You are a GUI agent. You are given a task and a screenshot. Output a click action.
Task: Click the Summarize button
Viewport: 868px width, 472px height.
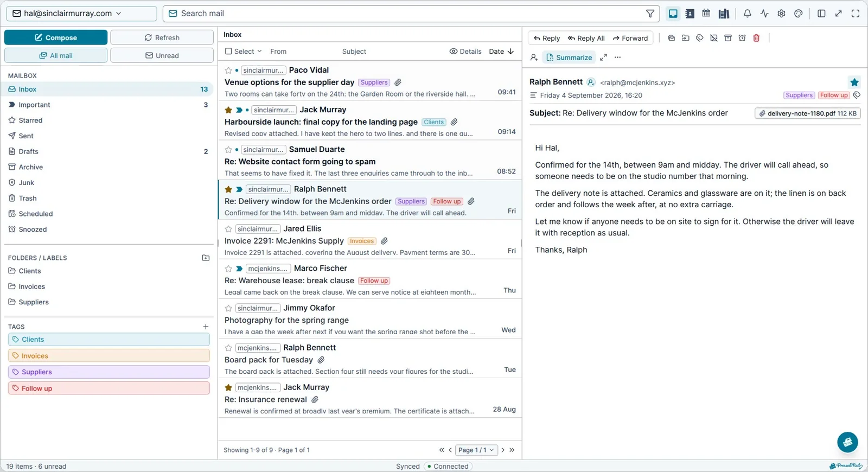pos(569,58)
